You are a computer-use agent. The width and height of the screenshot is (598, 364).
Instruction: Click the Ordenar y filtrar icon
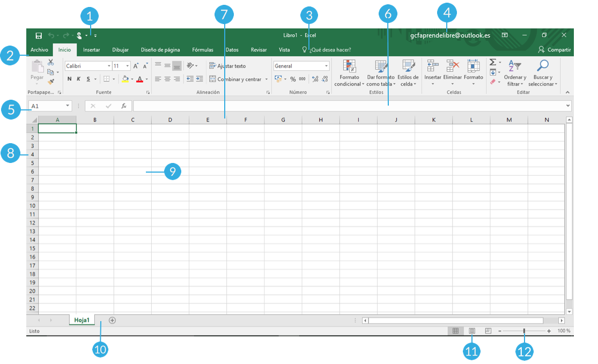[514, 72]
